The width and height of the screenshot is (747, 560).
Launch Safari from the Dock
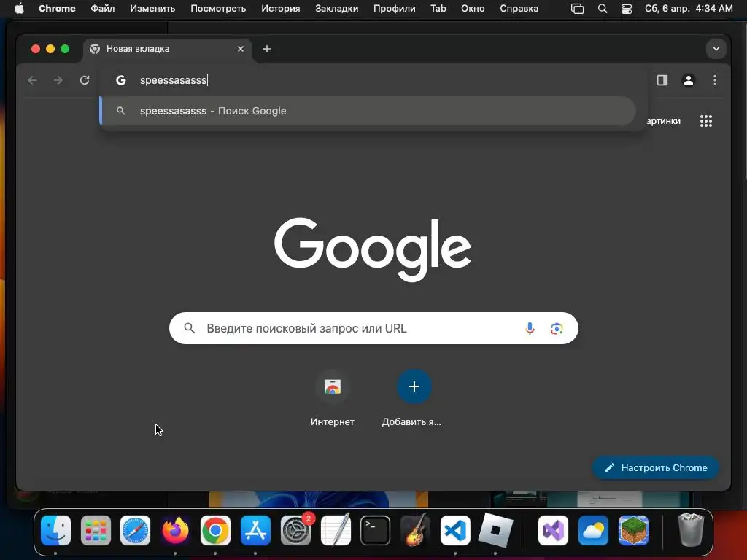(x=135, y=531)
